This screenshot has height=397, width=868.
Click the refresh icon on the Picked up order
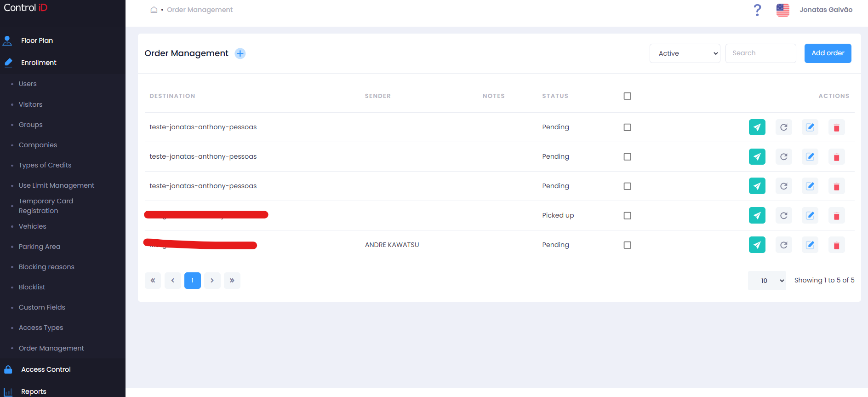click(x=783, y=216)
